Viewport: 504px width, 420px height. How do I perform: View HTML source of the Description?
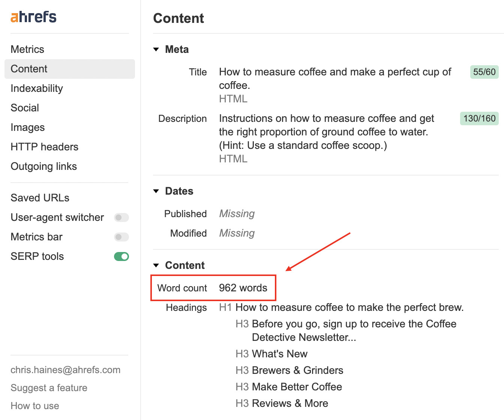click(233, 159)
